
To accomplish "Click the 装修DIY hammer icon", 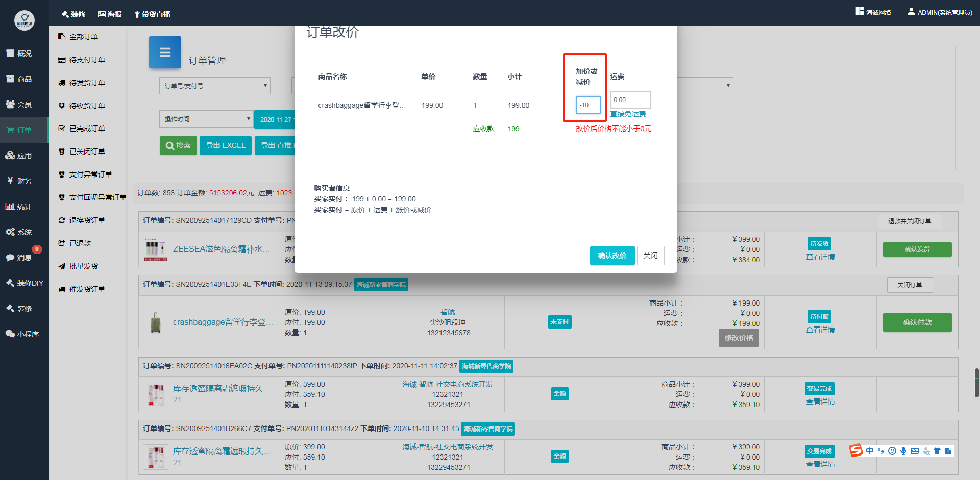I will (x=10, y=283).
